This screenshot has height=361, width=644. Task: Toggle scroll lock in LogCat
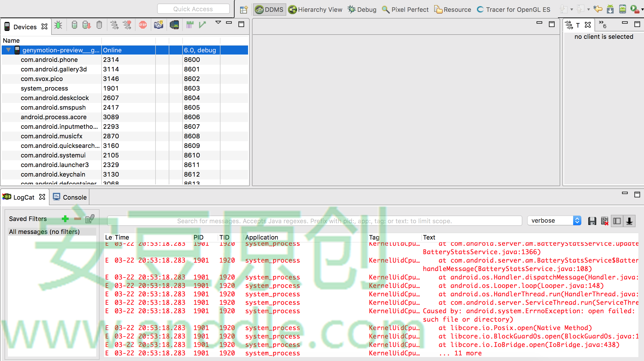pyautogui.click(x=629, y=221)
